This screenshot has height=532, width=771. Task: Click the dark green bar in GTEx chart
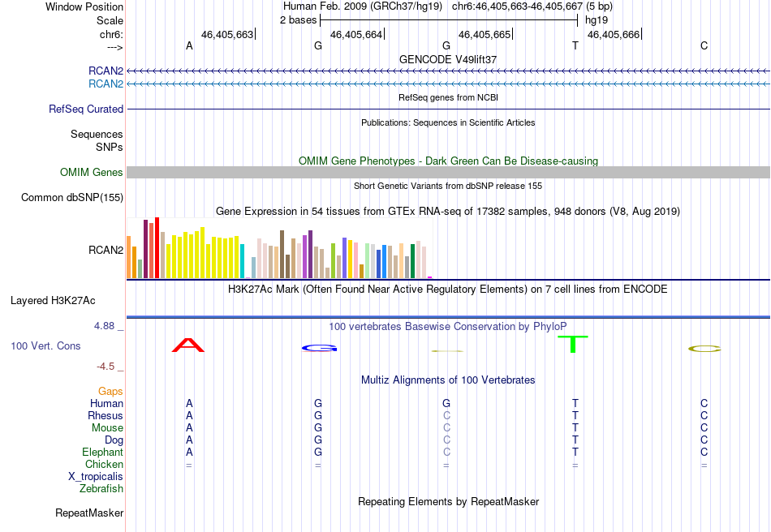[412, 261]
